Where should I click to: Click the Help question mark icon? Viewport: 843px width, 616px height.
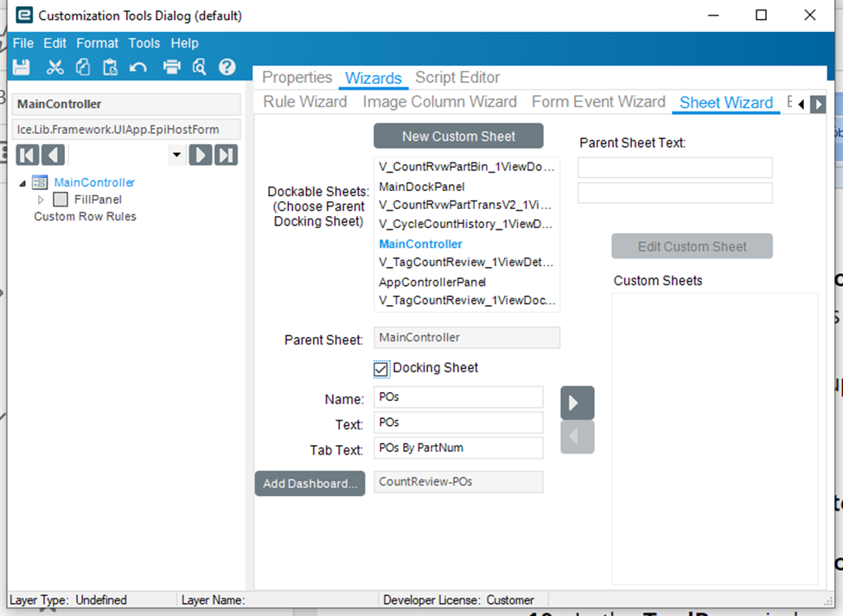point(227,67)
